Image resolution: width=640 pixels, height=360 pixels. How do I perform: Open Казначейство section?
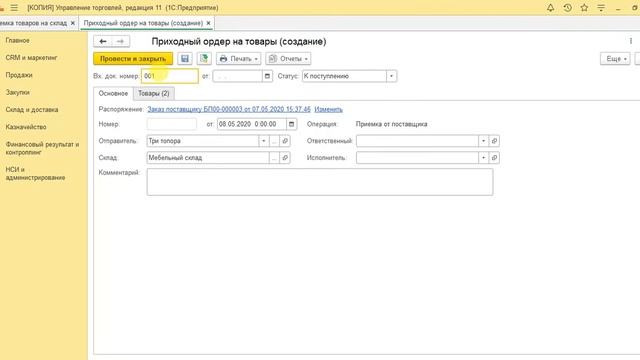click(26, 127)
